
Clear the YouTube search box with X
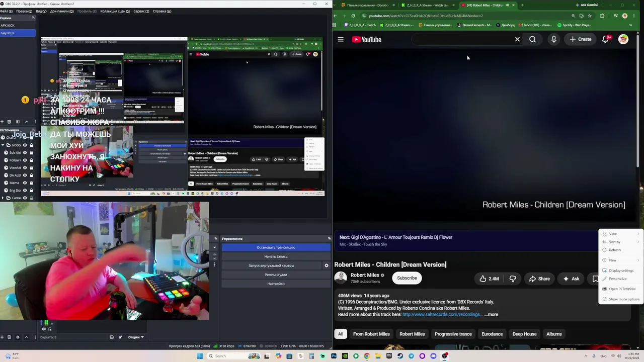click(x=517, y=39)
